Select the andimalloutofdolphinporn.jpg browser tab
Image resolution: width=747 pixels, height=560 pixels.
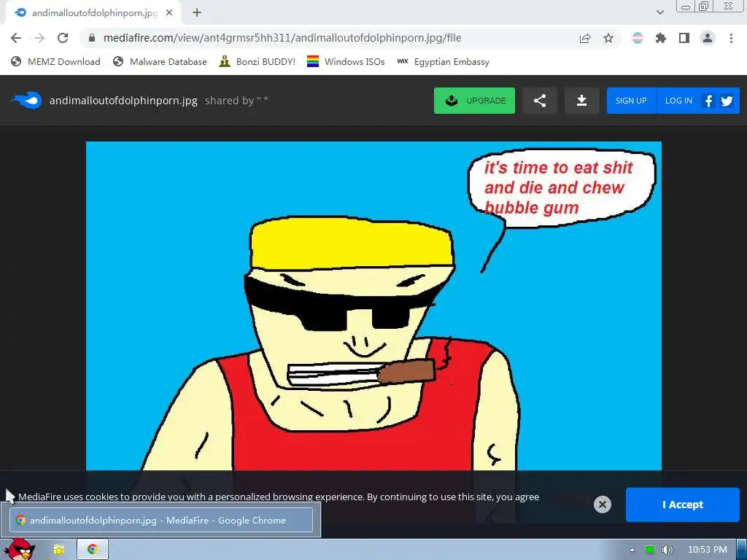tap(93, 13)
